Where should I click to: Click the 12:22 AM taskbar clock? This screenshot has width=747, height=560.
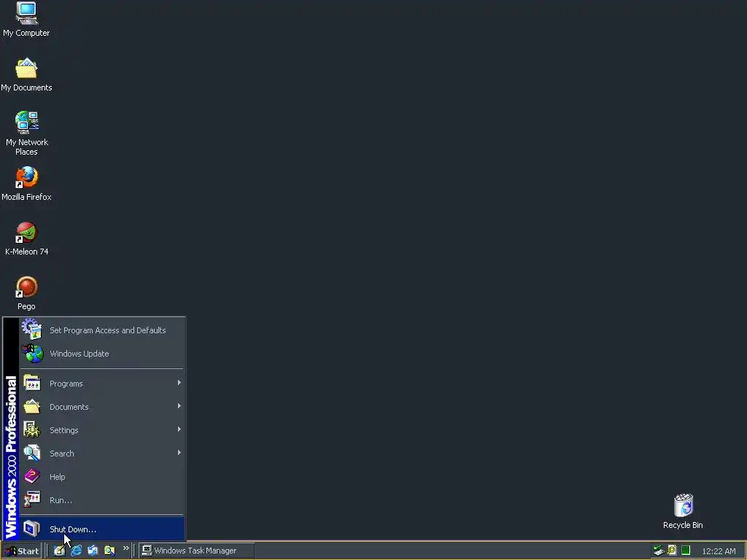[x=719, y=551]
